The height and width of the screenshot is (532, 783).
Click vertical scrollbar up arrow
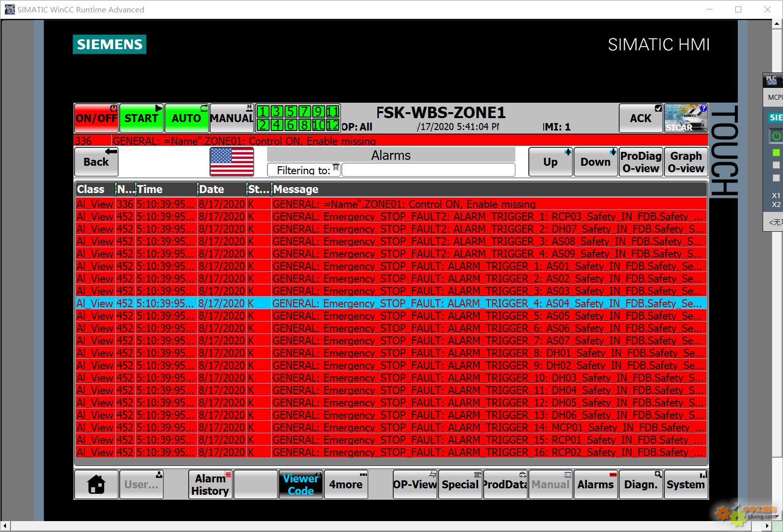(778, 24)
